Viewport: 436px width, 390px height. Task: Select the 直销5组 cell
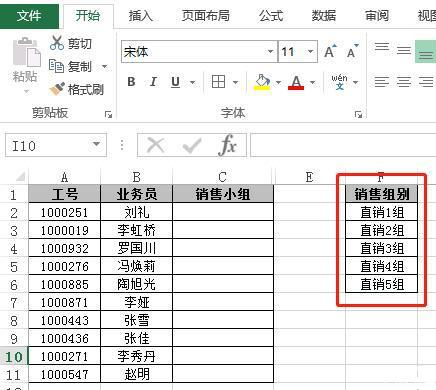tap(382, 284)
